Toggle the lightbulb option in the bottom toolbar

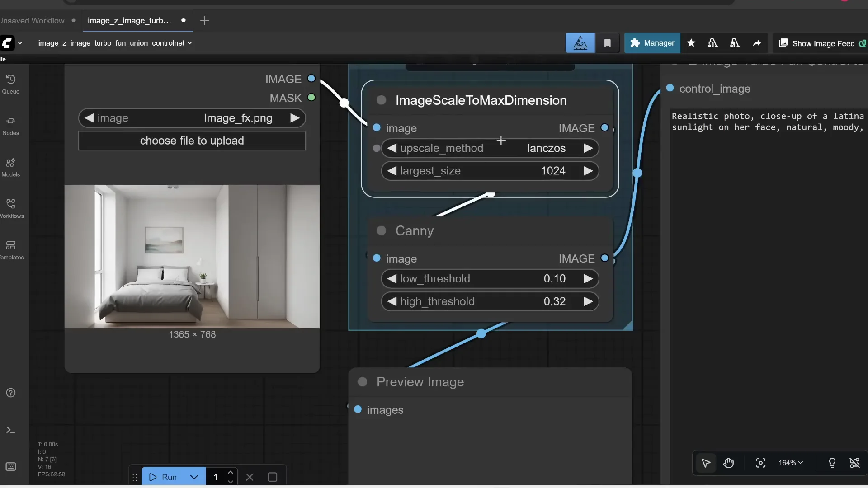tap(832, 463)
